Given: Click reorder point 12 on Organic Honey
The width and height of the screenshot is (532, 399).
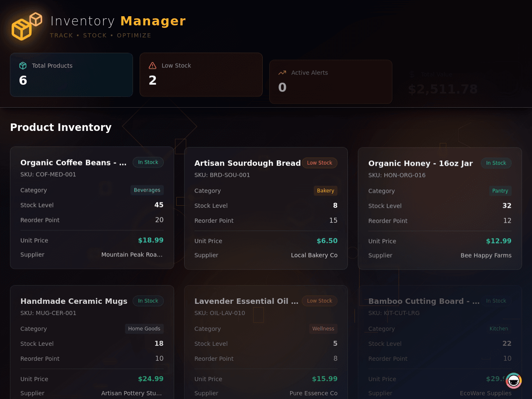Looking at the screenshot, I should 507,221.
